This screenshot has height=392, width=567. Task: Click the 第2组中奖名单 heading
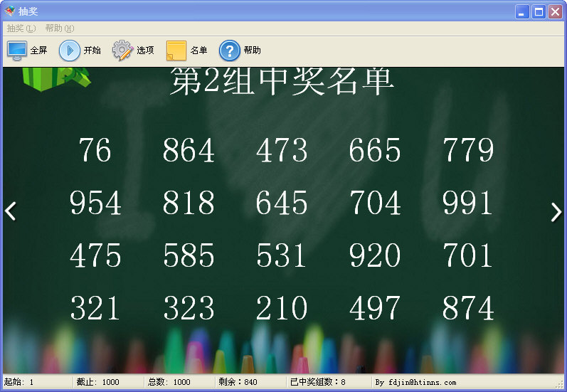282,81
